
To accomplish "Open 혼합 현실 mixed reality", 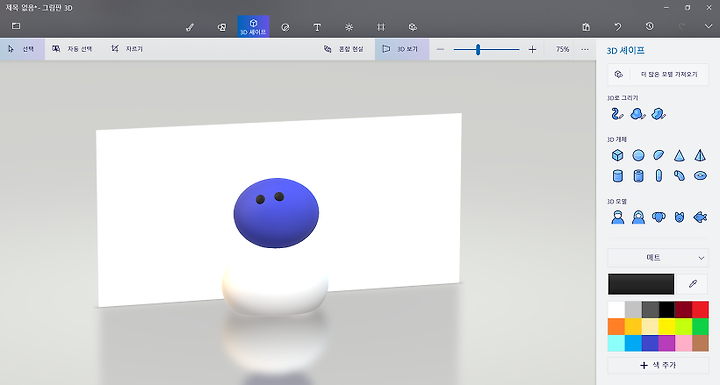I will tap(343, 49).
